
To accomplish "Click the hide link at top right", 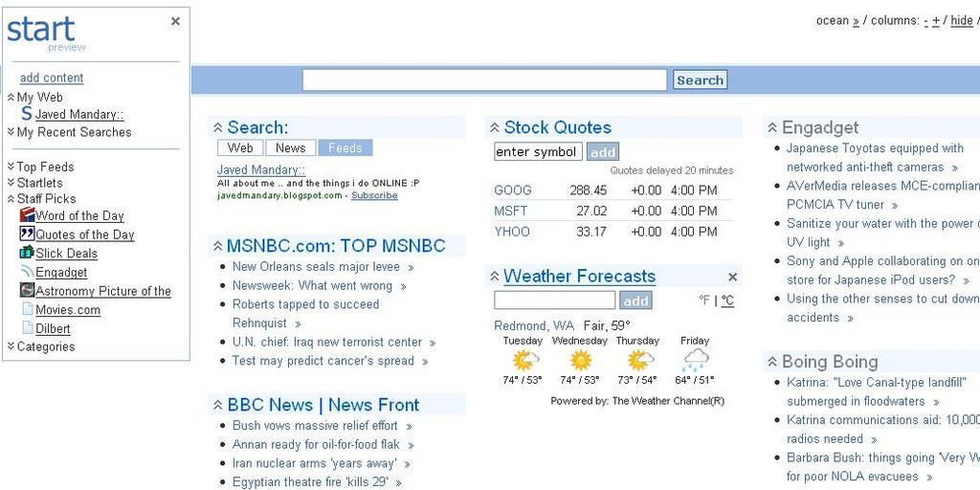I will pos(961,21).
